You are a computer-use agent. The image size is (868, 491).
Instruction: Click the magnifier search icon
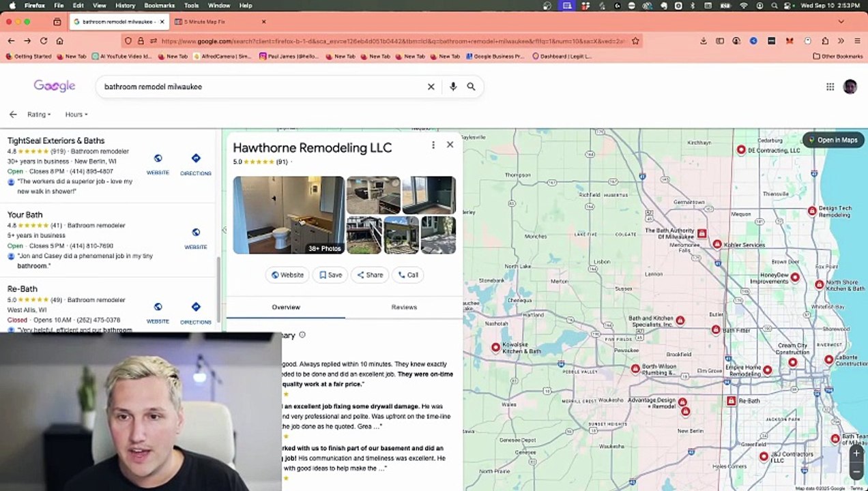(471, 87)
